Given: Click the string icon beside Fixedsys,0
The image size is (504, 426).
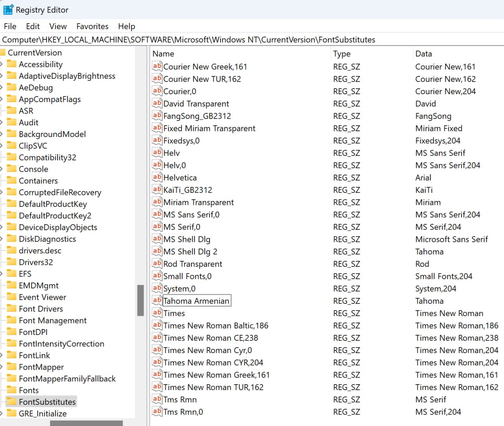Looking at the screenshot, I should pos(157,140).
